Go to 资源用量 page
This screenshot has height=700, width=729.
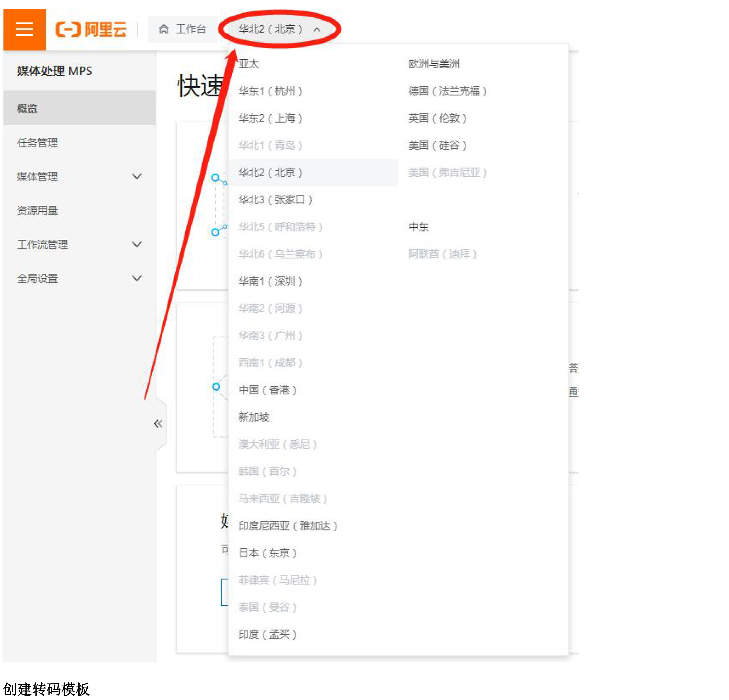[x=37, y=210]
